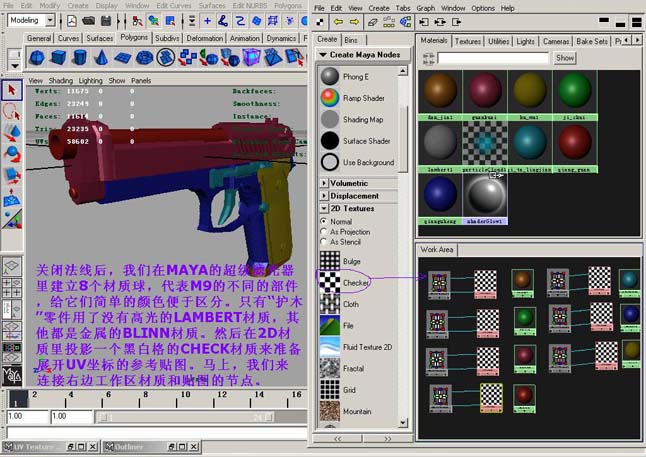The image size is (646, 457).
Task: Switch to the Textures tab
Action: click(468, 41)
